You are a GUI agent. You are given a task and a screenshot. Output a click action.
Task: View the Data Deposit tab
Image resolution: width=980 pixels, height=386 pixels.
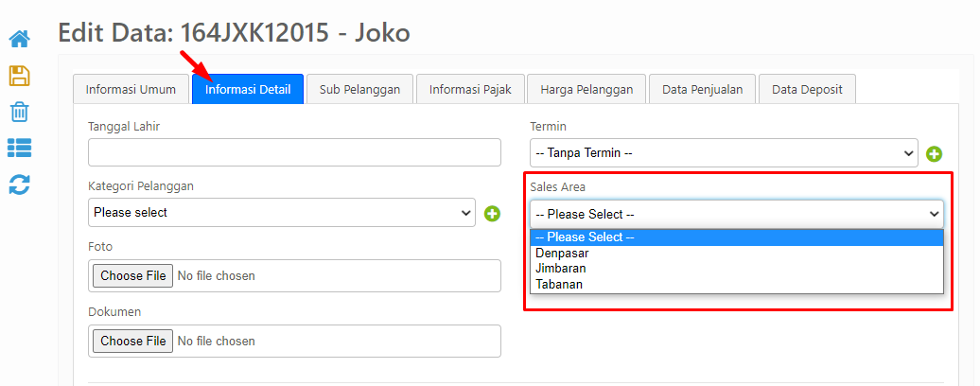click(807, 89)
